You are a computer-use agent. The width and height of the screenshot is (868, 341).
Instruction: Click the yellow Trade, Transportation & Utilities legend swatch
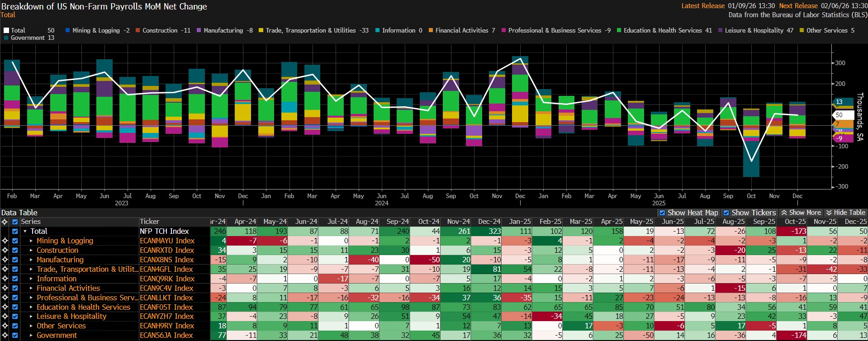pyautogui.click(x=261, y=30)
